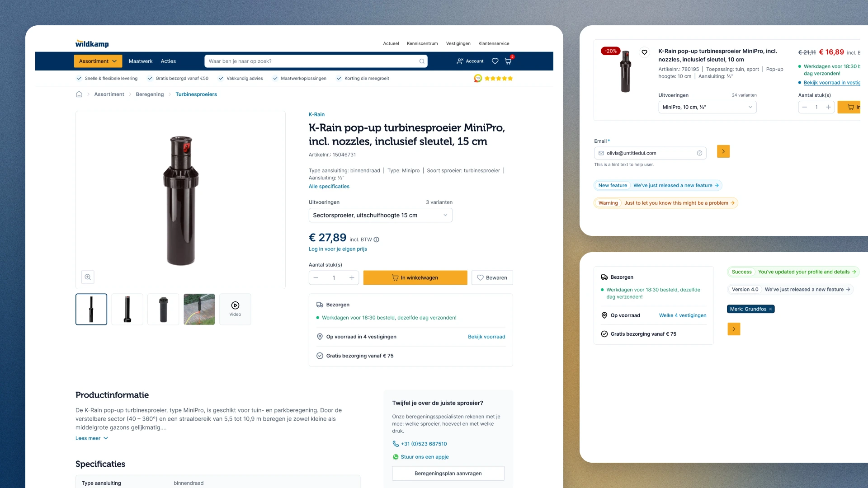Open Success profile updated badge
Image resolution: width=868 pixels, height=488 pixels.
tap(793, 272)
